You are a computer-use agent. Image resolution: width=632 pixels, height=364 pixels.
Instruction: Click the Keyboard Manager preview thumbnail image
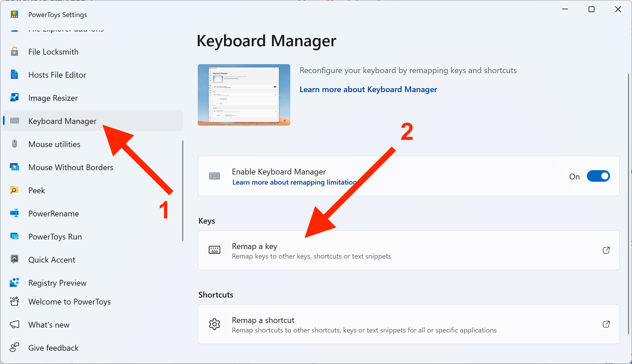(244, 95)
